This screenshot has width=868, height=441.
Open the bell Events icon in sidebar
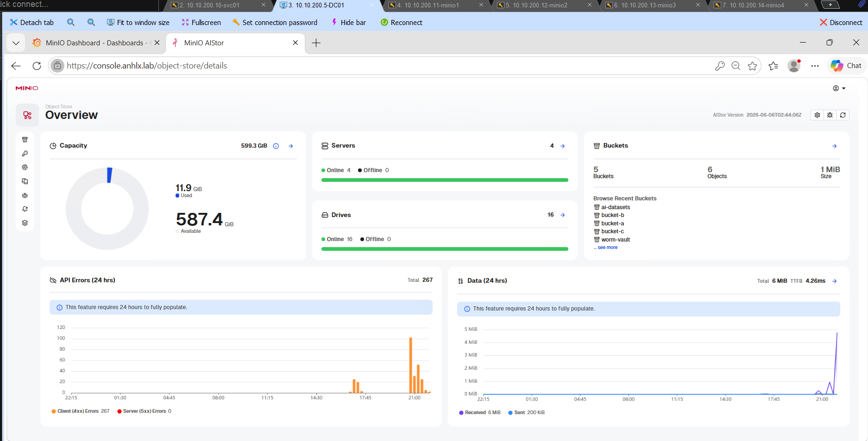pyautogui.click(x=25, y=209)
